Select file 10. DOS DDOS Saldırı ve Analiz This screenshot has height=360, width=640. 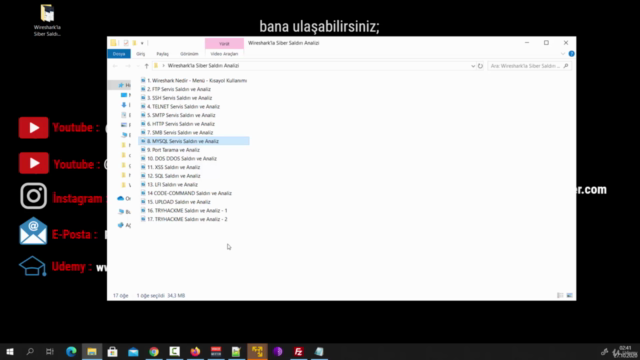(x=179, y=158)
